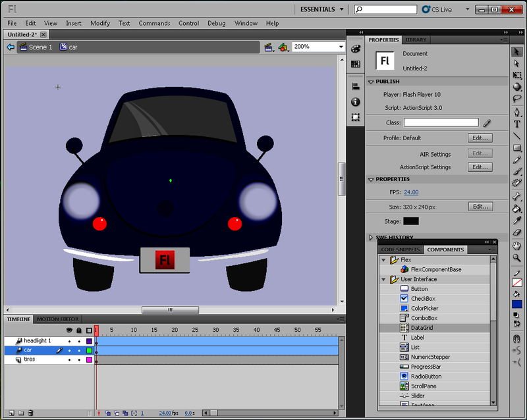Click the Delete layer trash icon

[30, 413]
